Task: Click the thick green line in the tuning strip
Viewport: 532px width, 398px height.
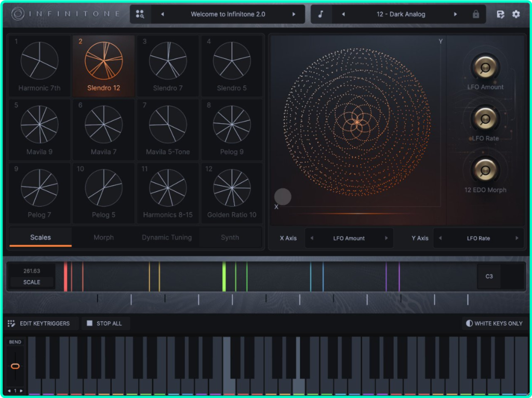Action: [x=224, y=276]
